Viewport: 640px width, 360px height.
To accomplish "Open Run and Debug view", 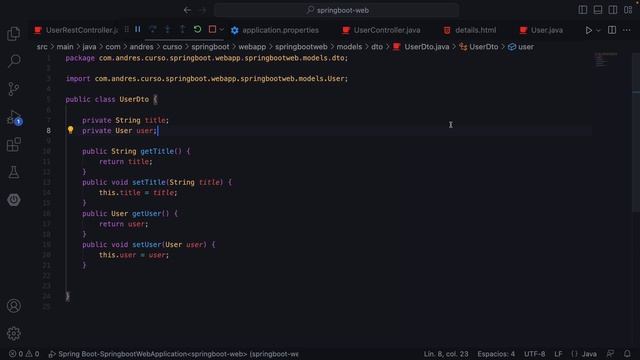I will click(x=13, y=117).
